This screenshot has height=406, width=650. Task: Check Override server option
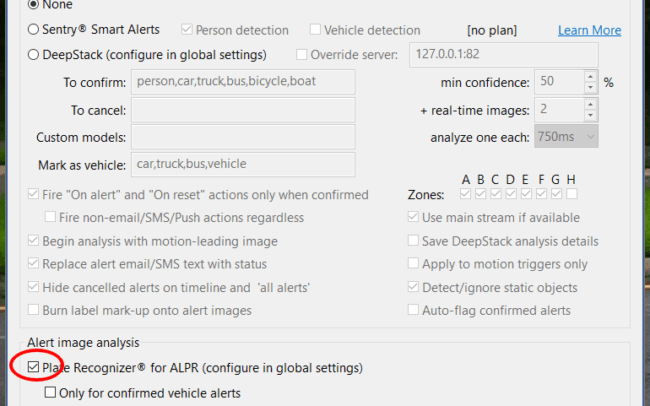tap(301, 54)
